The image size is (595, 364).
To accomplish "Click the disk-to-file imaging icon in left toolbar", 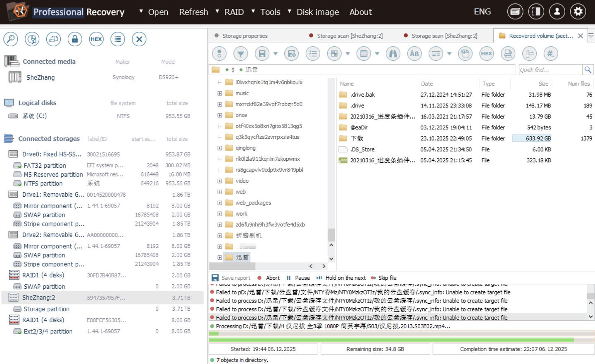I will [x=53, y=39].
